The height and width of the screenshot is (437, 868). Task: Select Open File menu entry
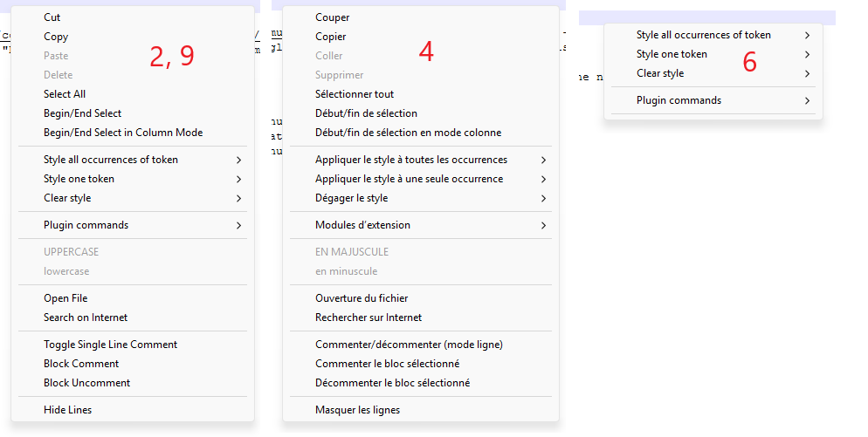[65, 298]
